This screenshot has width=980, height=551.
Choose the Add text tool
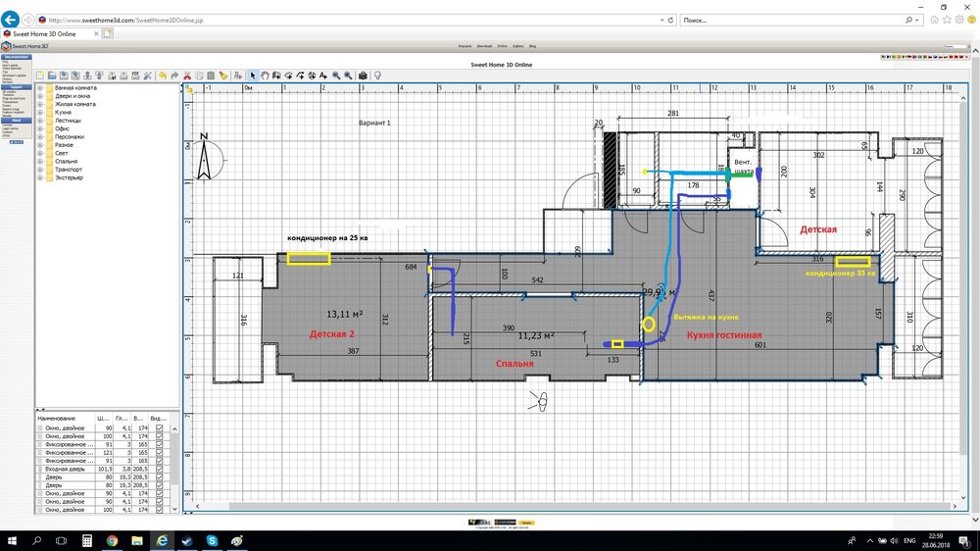coord(322,75)
